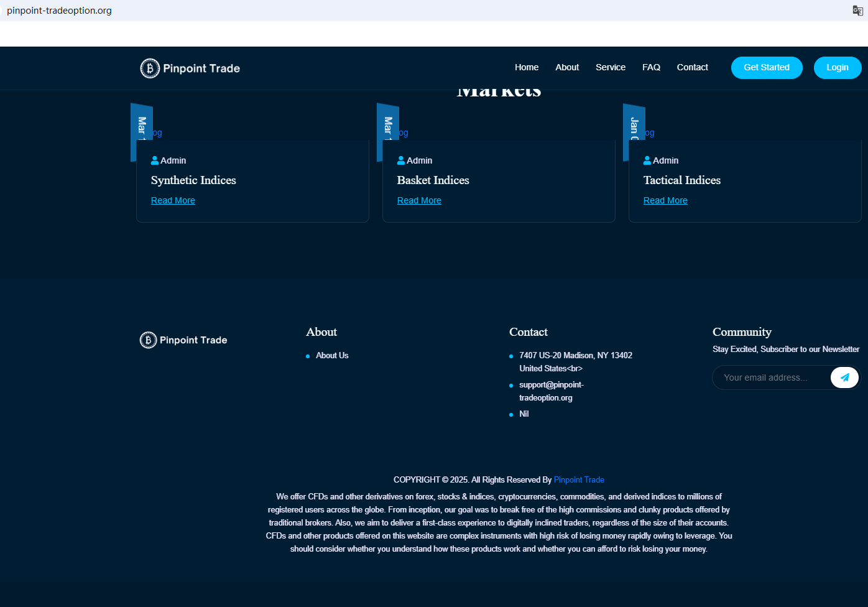Navigate to FAQ page
The width and height of the screenshot is (868, 607).
[x=651, y=67]
